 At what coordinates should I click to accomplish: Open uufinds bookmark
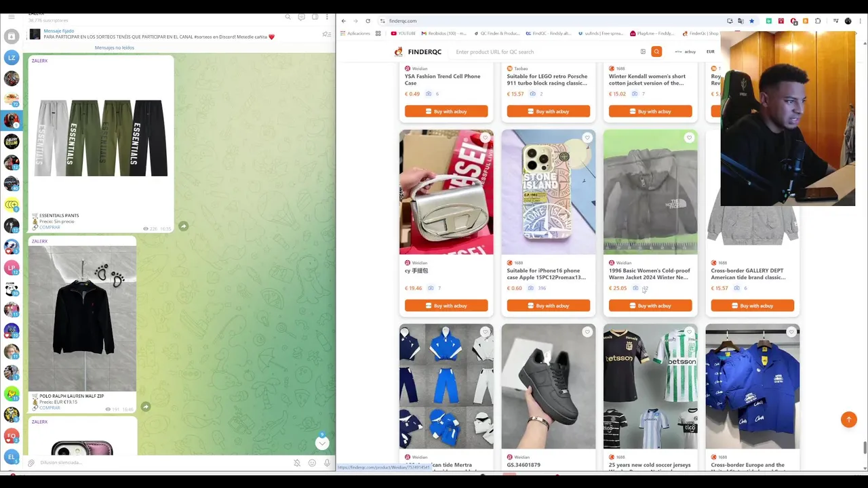coord(601,33)
